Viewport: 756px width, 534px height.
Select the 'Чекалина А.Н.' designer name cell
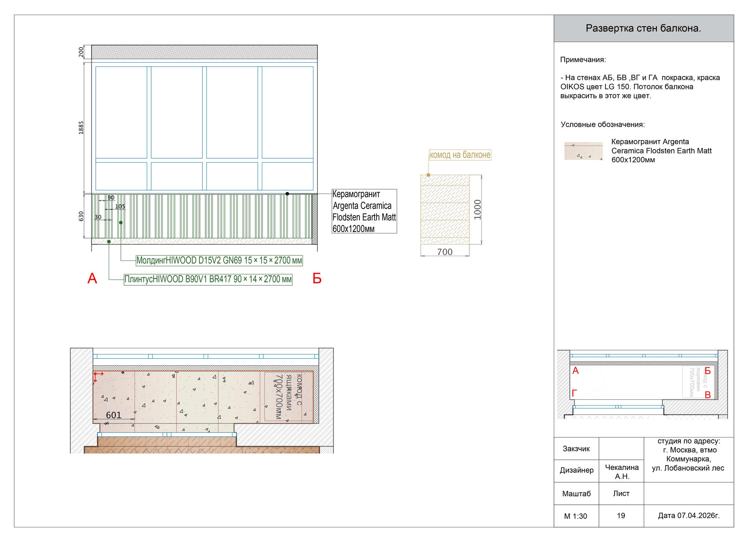click(x=622, y=471)
